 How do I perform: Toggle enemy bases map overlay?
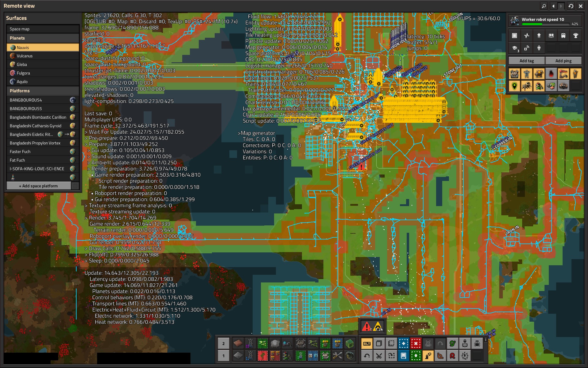(563, 86)
